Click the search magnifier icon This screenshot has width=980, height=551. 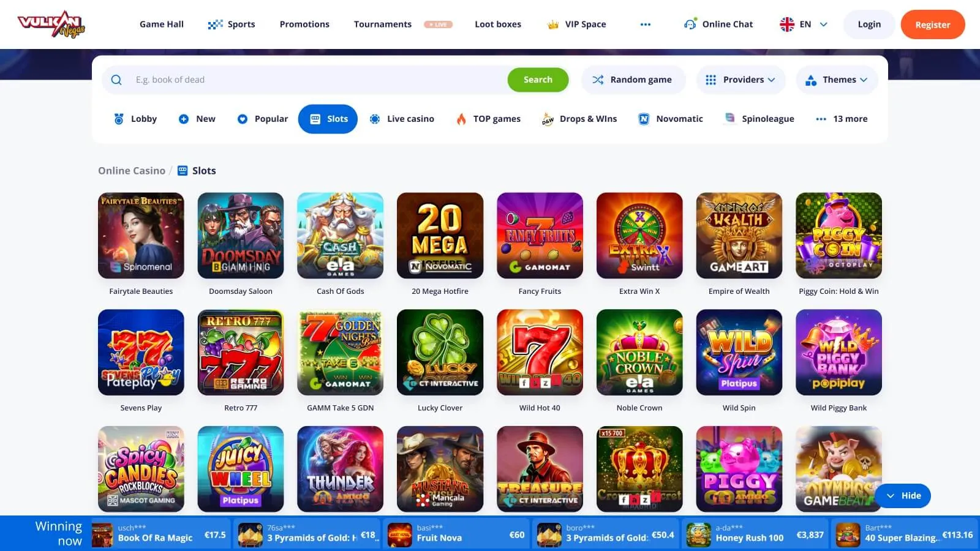coord(116,80)
